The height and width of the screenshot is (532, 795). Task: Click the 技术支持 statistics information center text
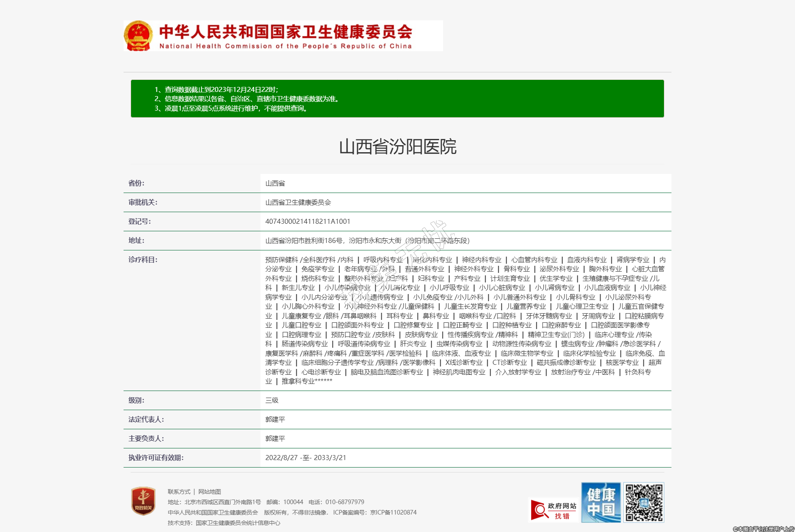pyautogui.click(x=224, y=523)
